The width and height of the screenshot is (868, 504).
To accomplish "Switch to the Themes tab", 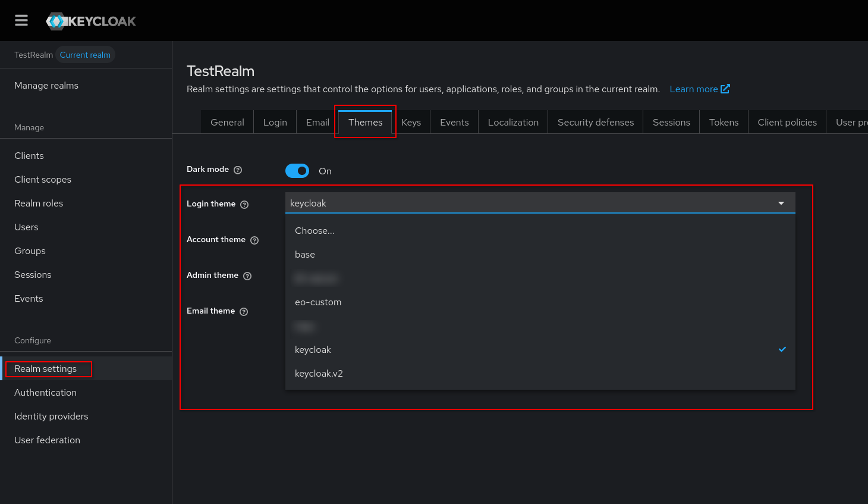I will [366, 122].
